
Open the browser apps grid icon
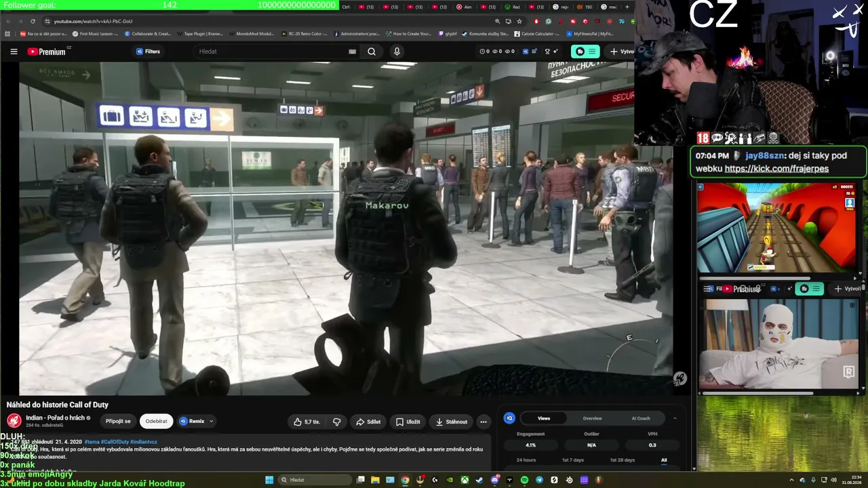coord(7,33)
